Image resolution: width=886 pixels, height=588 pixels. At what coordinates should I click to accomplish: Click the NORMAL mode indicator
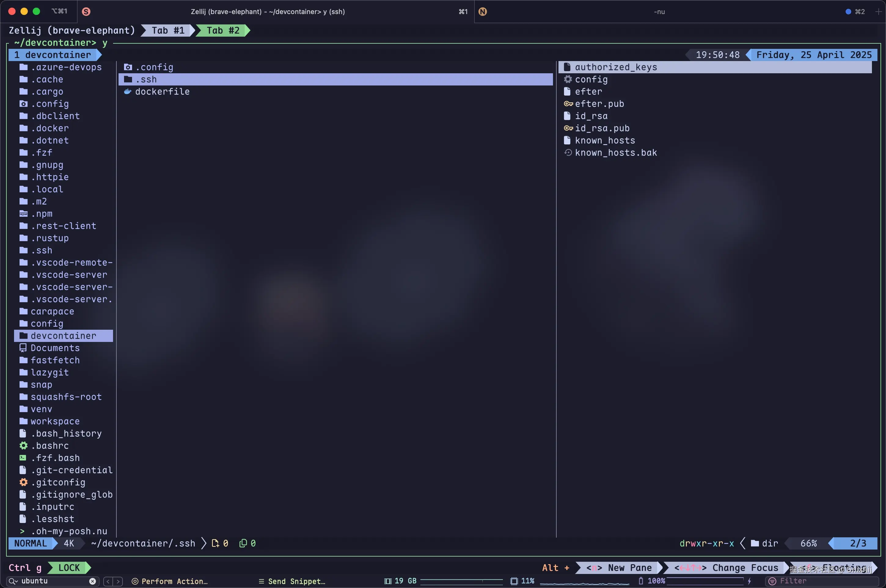point(30,543)
